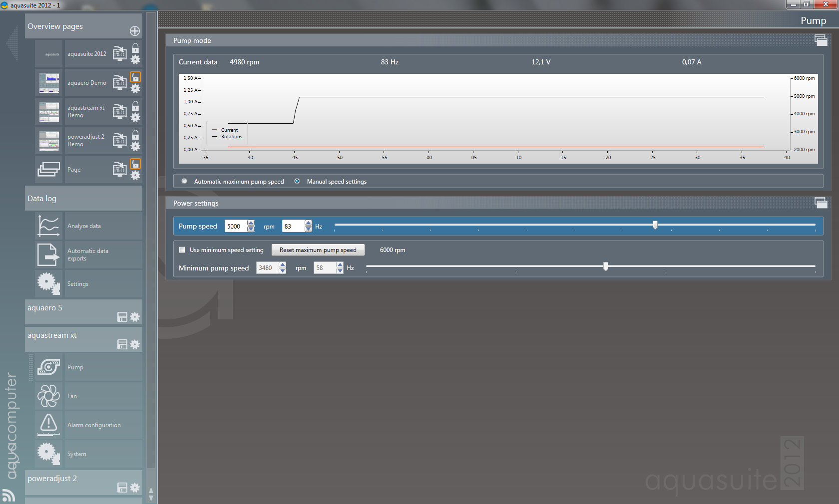Viewport: 839px width, 504px height.
Task: Save poweradjust 2 settings with disk icon
Action: (122, 488)
